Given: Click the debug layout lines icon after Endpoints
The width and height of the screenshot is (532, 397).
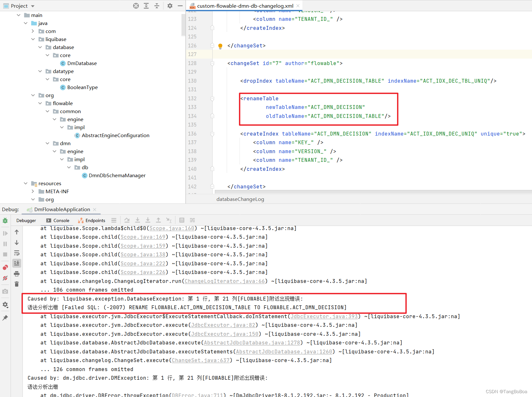Looking at the screenshot, I should 114,220.
